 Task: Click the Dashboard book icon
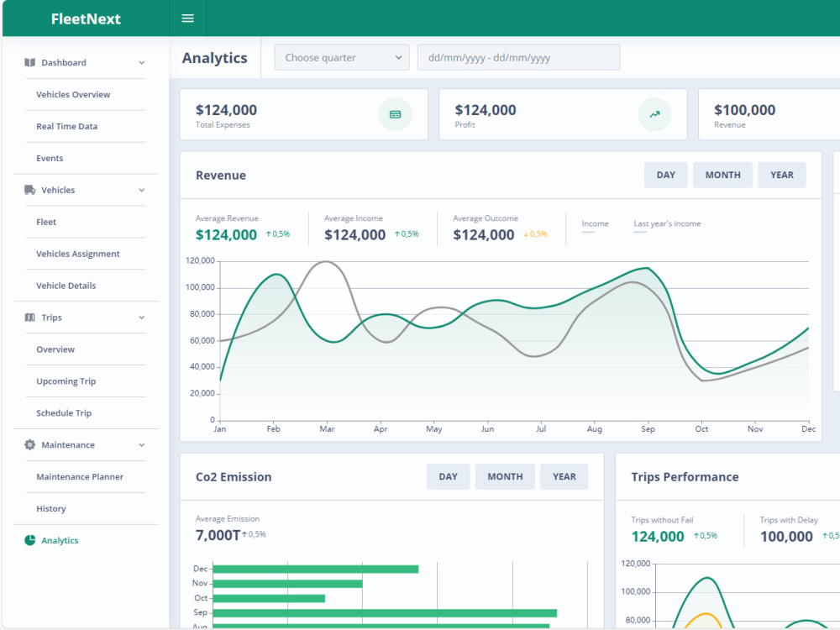[30, 62]
